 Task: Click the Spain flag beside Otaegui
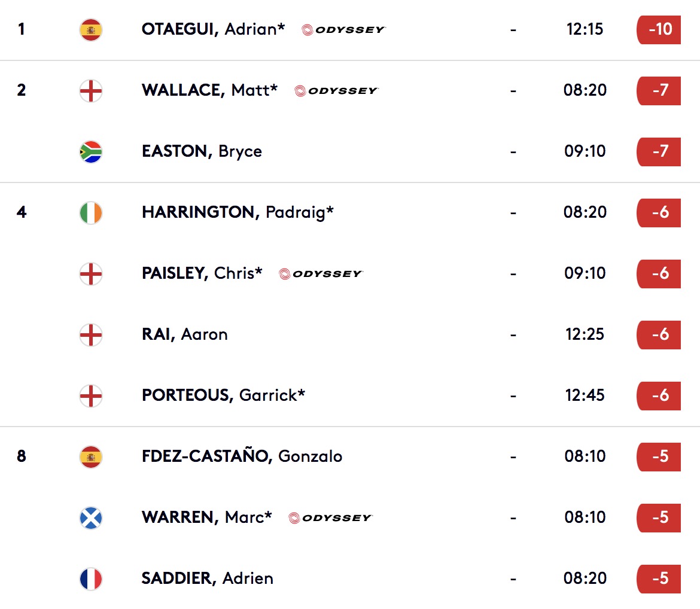(90, 30)
